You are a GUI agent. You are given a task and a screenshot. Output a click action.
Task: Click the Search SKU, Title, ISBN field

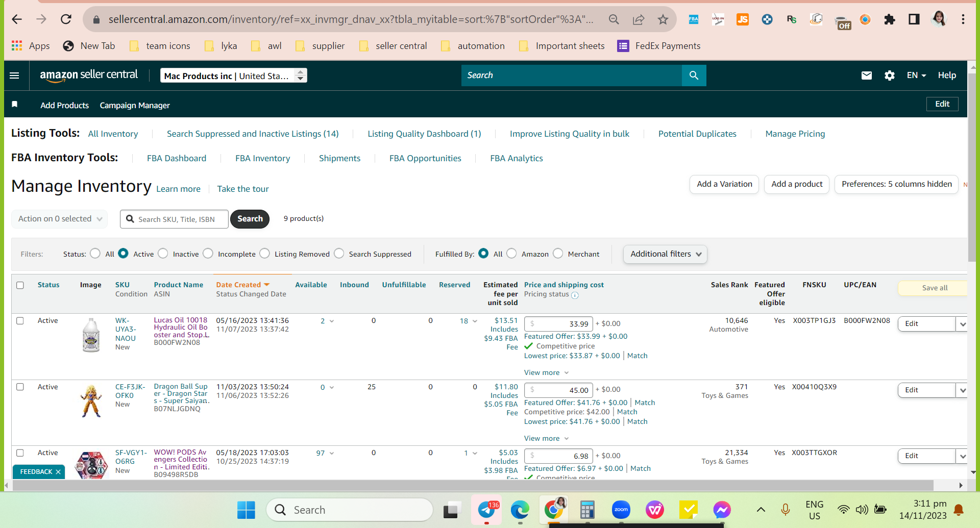pyautogui.click(x=174, y=219)
